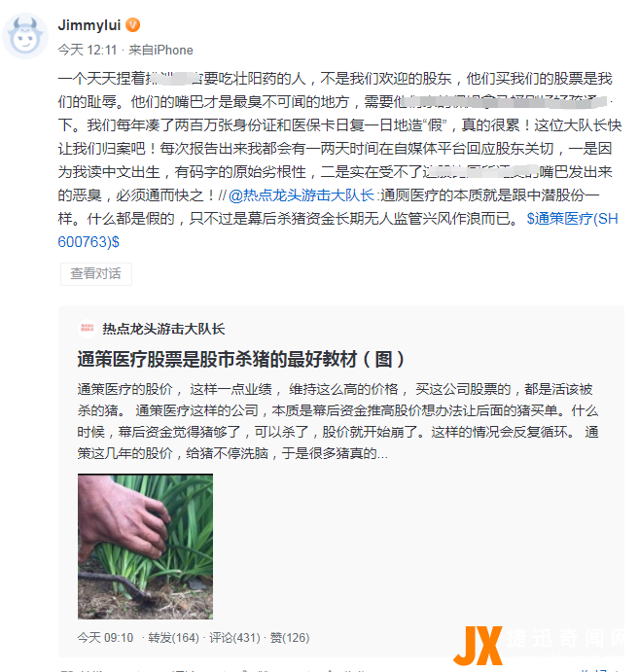Click the 来自iPhone source label
This screenshot has height=672, width=639.
[160, 51]
